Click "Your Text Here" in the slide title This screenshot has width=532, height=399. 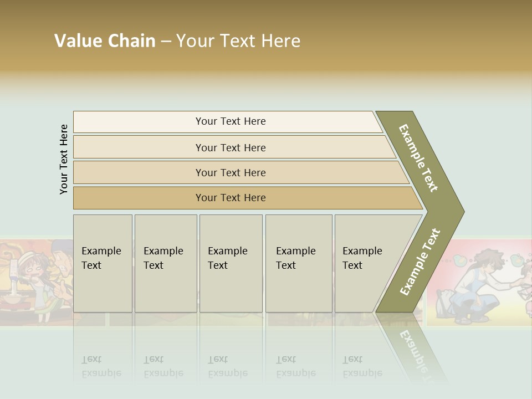coord(238,41)
